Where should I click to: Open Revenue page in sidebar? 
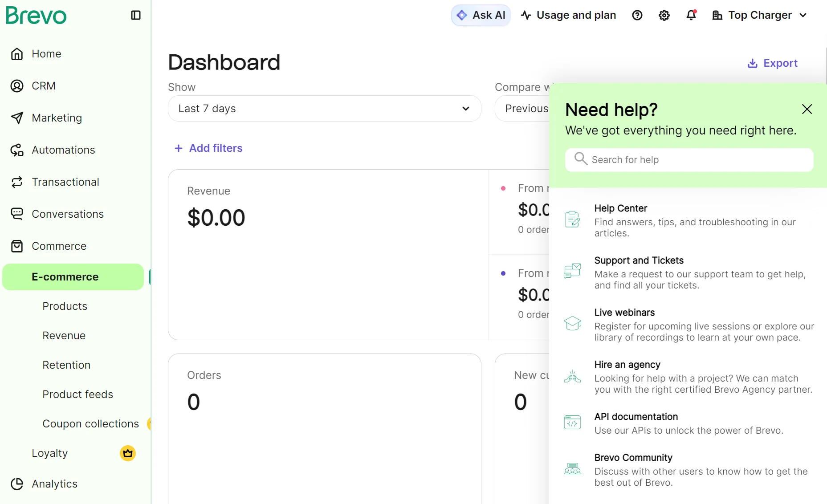64,336
